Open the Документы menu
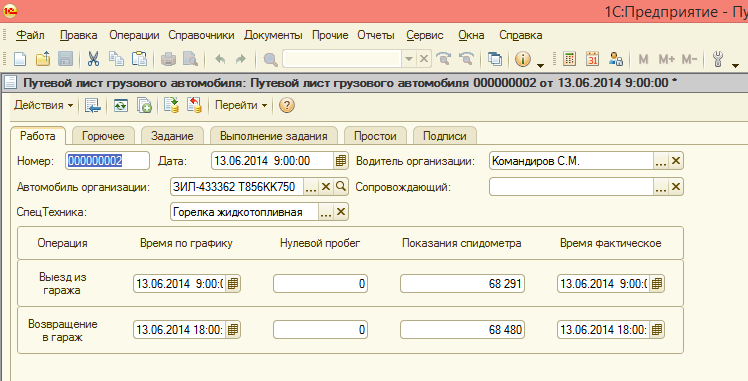This screenshot has height=381, width=748. [273, 35]
